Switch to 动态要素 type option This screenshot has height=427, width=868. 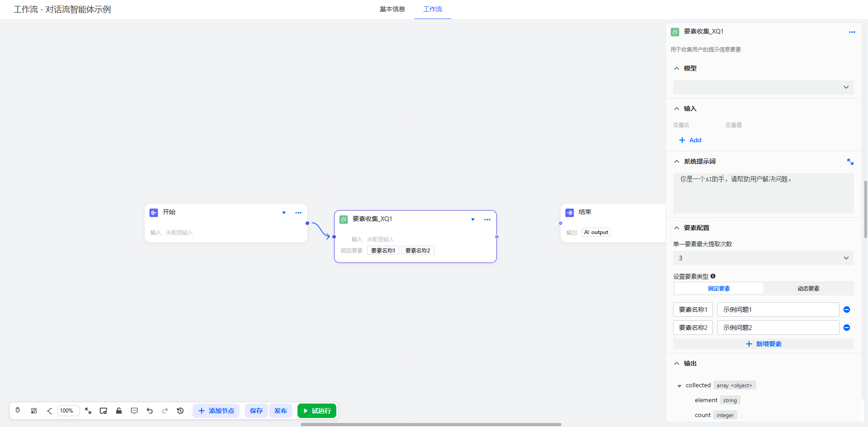pyautogui.click(x=808, y=288)
